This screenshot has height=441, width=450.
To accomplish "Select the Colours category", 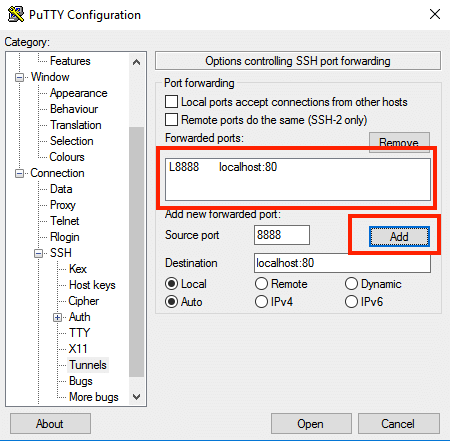I will coord(67,157).
